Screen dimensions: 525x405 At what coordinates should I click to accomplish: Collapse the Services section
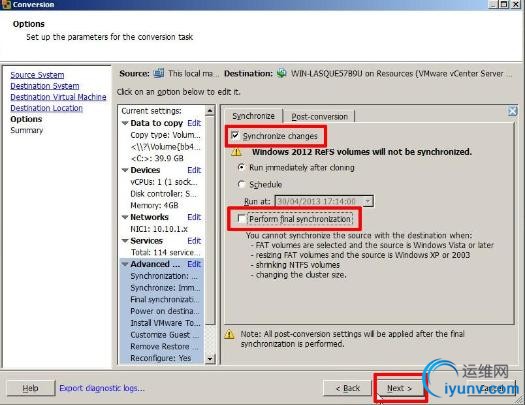pyautogui.click(x=125, y=241)
